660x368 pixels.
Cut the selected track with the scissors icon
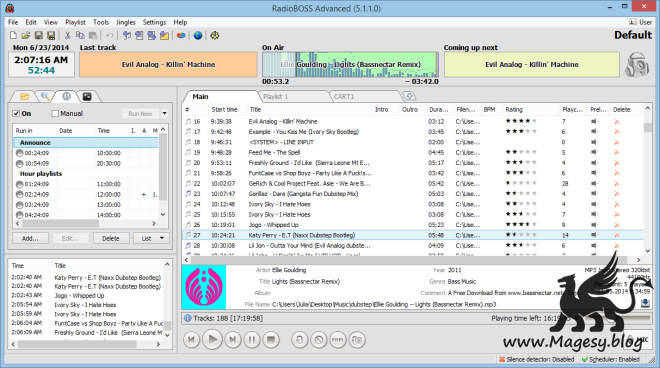(67, 36)
